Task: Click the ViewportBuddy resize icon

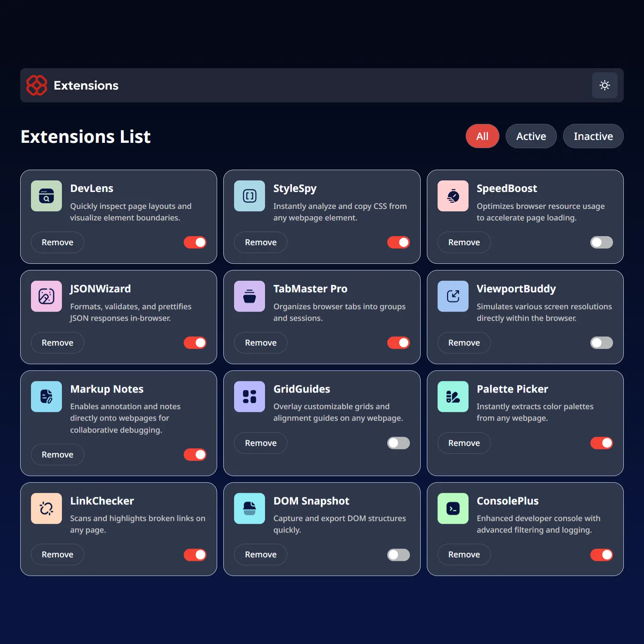Action: 452,296
